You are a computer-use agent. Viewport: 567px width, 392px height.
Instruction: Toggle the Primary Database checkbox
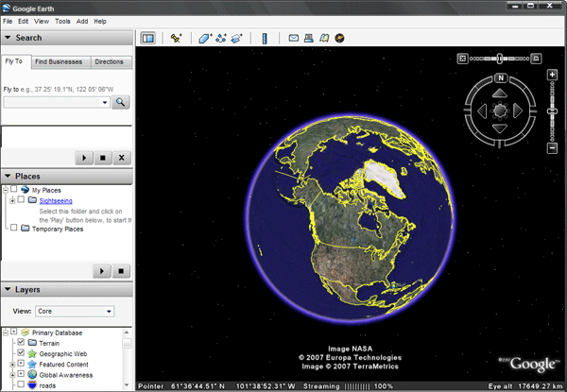14,332
